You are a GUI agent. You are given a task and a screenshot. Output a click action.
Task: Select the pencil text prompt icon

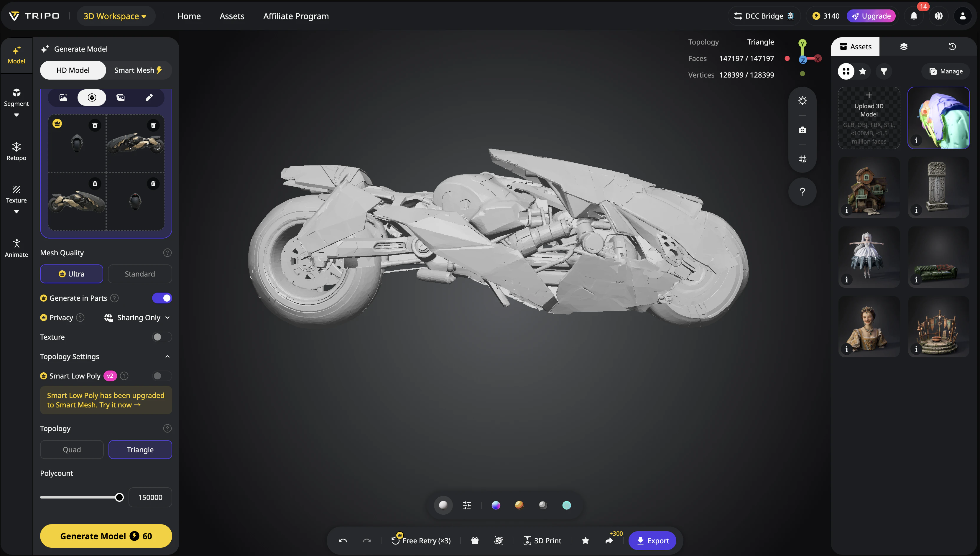pyautogui.click(x=149, y=98)
